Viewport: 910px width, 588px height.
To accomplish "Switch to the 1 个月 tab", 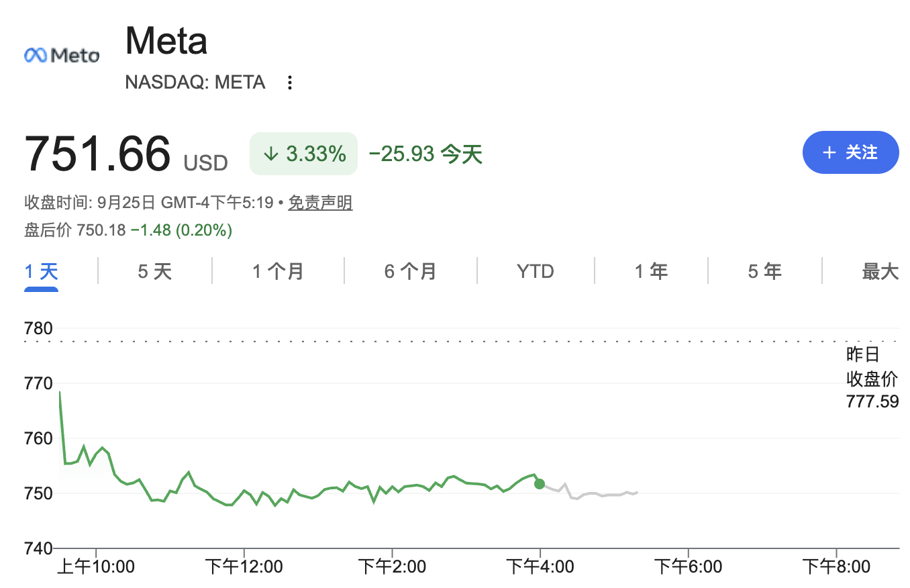I will 278,271.
